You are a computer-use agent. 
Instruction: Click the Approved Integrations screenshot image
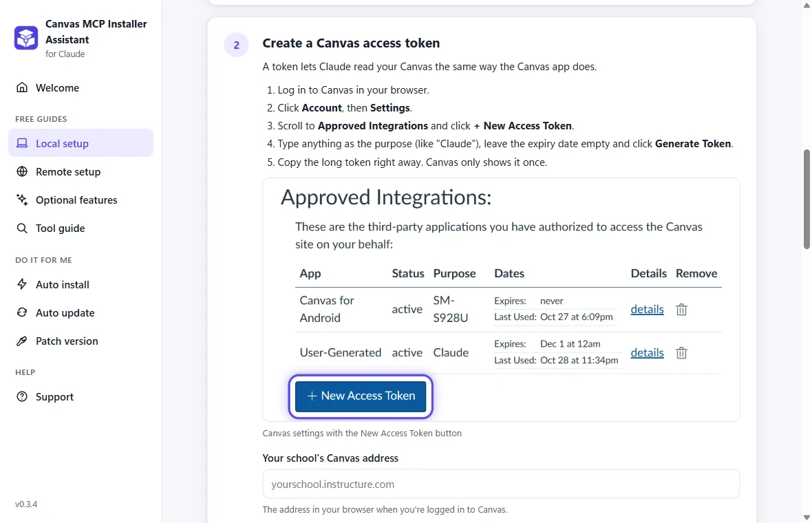tap(501, 300)
